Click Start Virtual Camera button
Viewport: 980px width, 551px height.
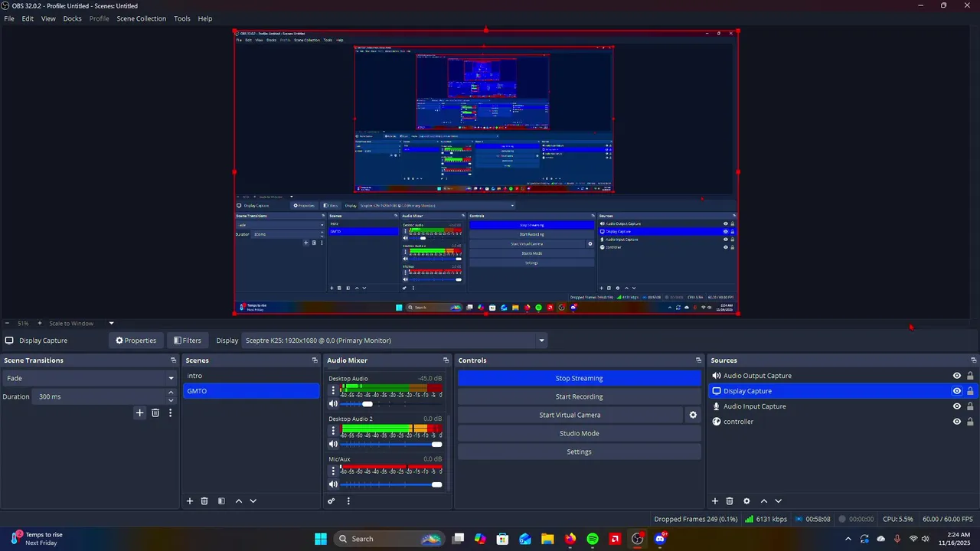570,415
